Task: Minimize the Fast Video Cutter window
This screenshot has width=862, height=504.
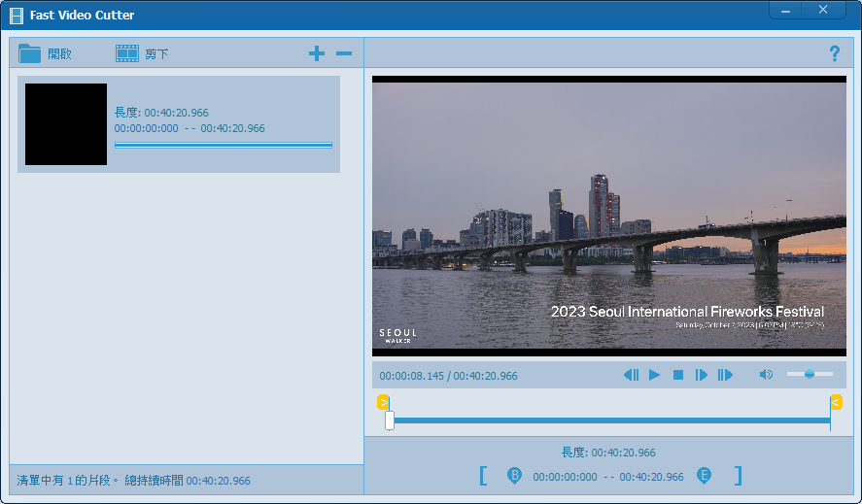Action: (785, 10)
